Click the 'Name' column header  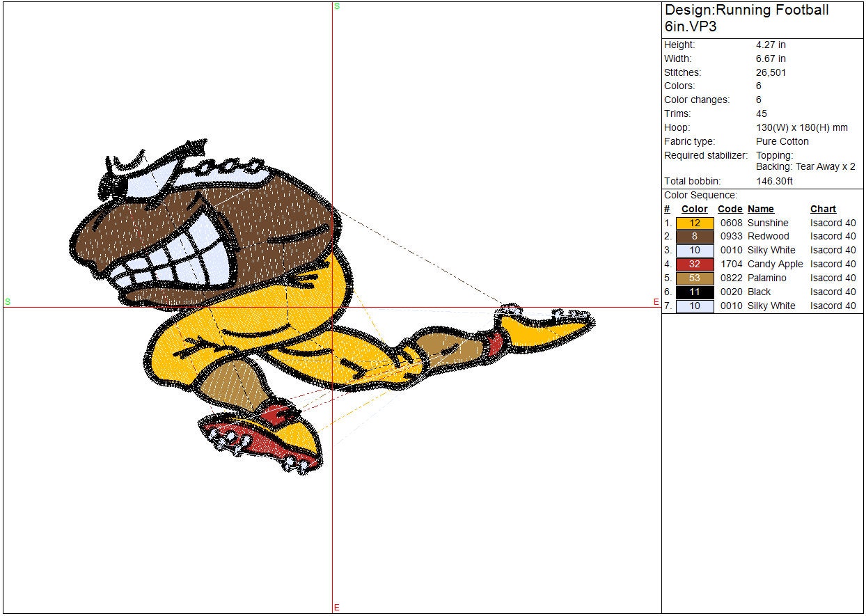point(760,210)
